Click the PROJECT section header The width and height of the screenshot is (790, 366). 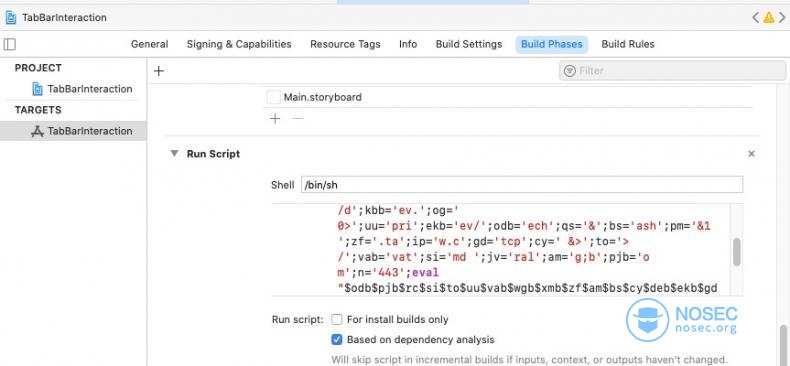tap(38, 68)
